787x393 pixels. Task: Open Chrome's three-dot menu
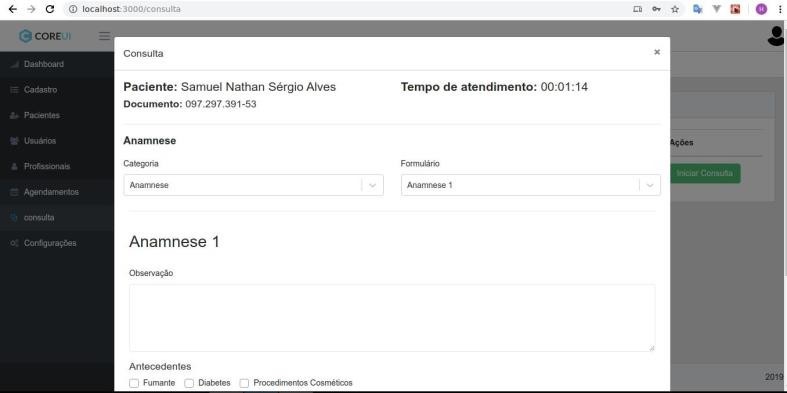coord(779,9)
